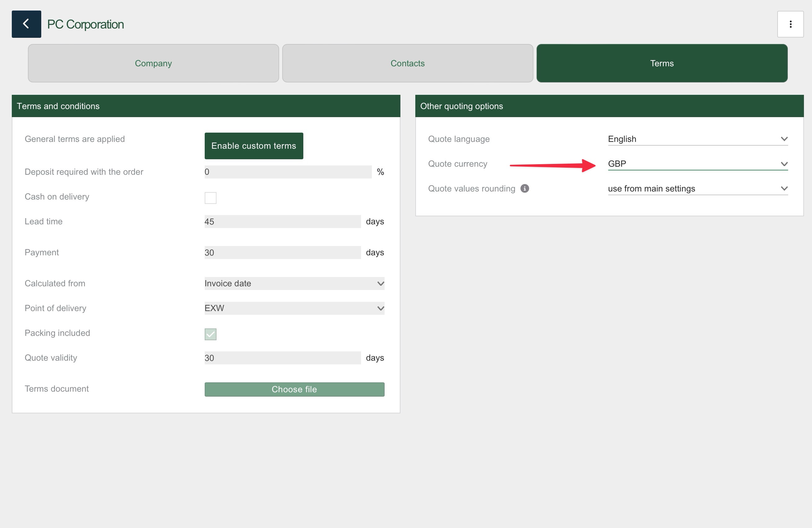Switch to the Company tab
This screenshot has height=528, width=812.
click(153, 64)
